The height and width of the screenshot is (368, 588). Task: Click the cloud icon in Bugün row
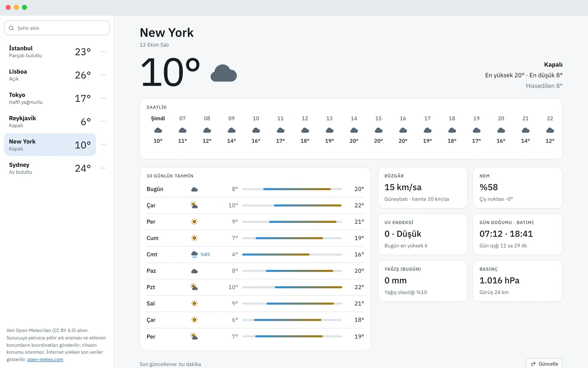(x=194, y=189)
